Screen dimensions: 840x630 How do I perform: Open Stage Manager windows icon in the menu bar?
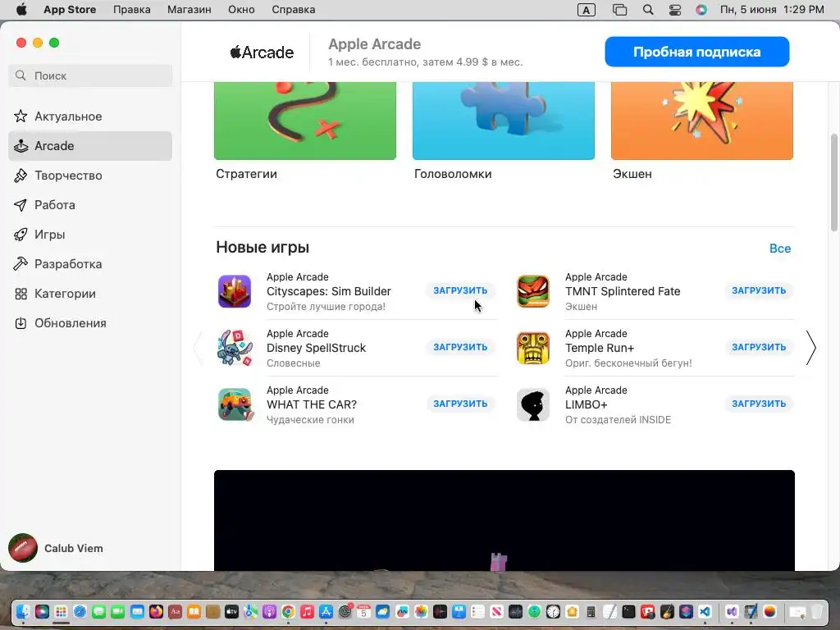pos(619,10)
